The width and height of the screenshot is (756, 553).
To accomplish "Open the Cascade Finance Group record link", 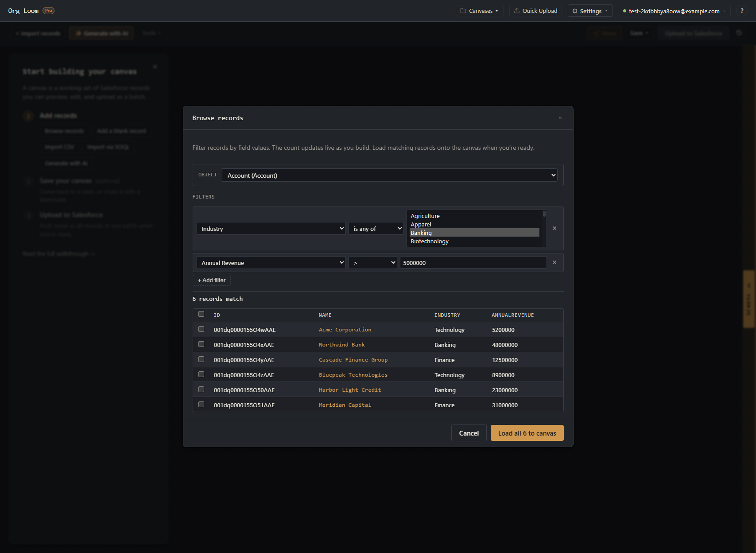I will pos(353,360).
